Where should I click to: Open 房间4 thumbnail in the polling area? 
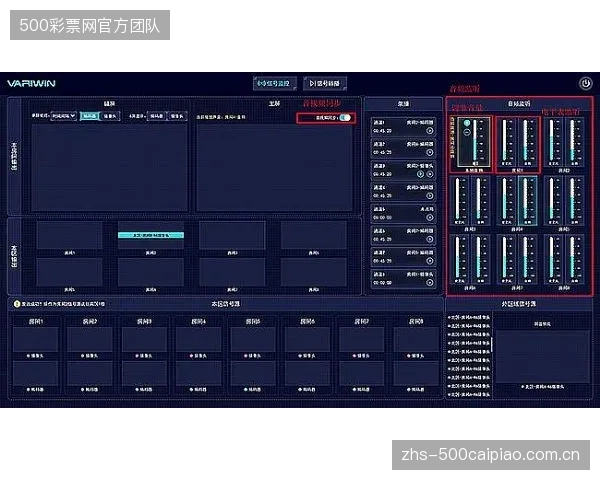(313, 235)
